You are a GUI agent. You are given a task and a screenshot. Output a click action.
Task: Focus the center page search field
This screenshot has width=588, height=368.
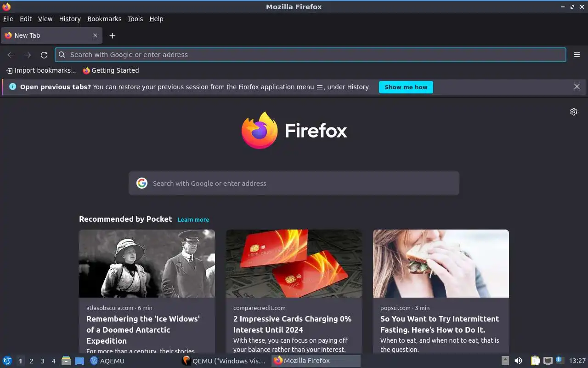[x=294, y=183]
